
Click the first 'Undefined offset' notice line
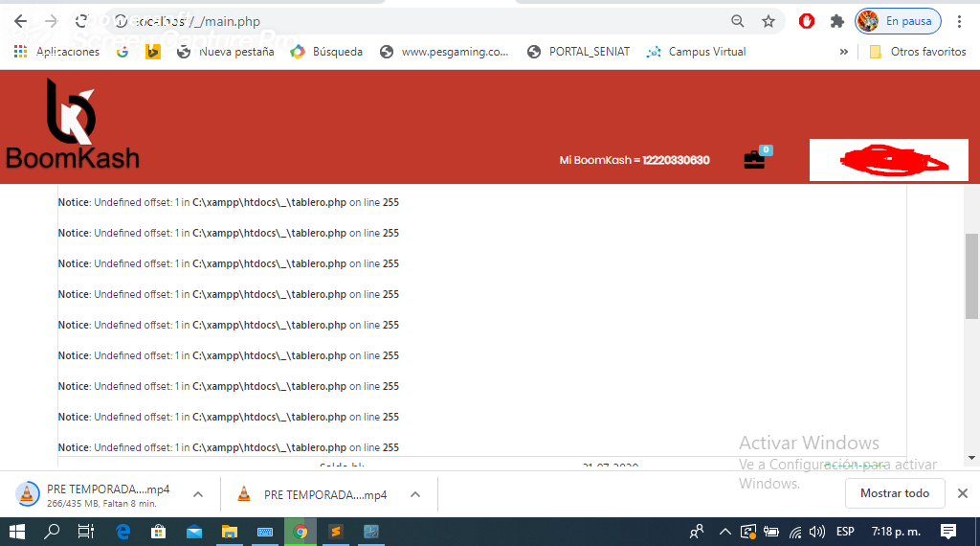click(x=228, y=203)
